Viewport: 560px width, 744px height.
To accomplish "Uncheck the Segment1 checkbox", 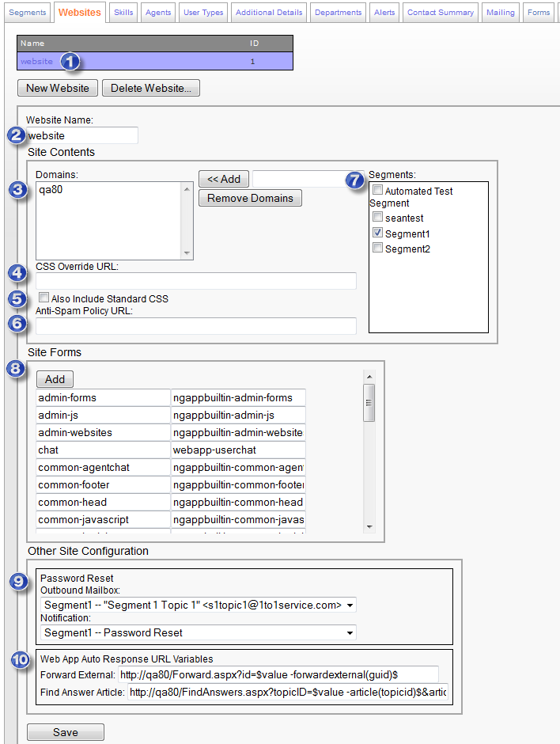I will point(378,233).
